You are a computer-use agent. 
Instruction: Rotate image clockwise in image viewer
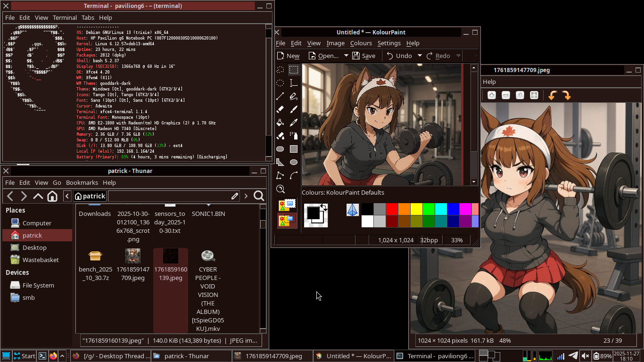click(x=566, y=95)
